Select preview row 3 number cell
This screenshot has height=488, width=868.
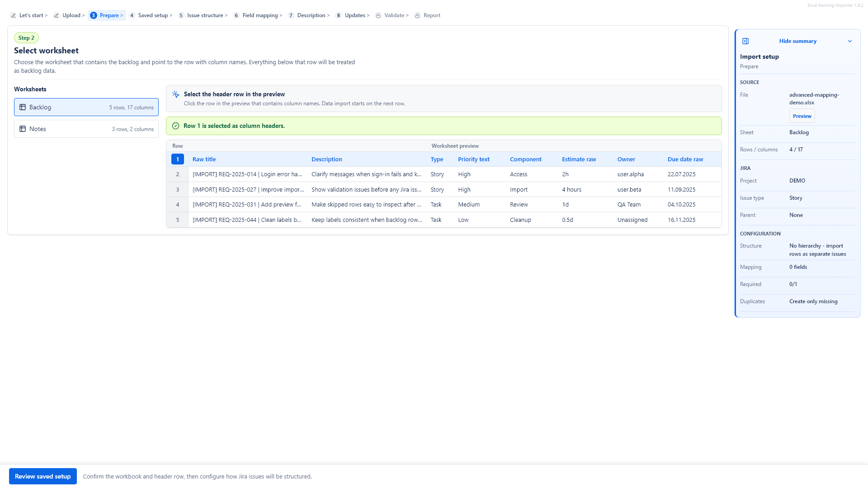pos(178,190)
